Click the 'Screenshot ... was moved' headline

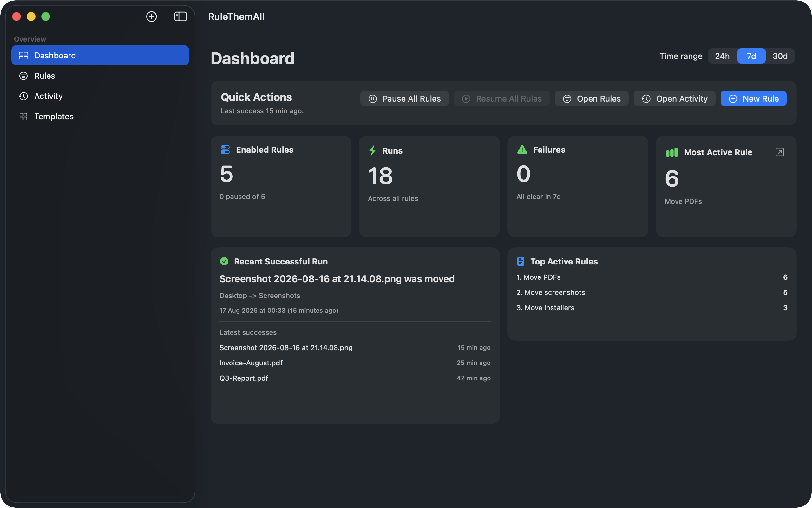click(x=337, y=279)
